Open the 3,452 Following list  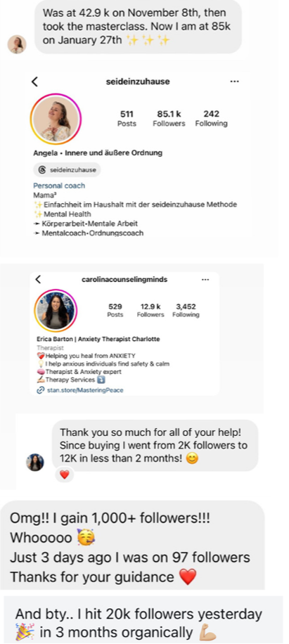[186, 311]
